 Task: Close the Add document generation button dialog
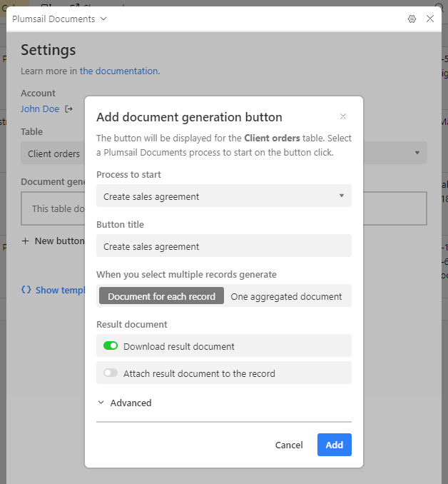[343, 116]
